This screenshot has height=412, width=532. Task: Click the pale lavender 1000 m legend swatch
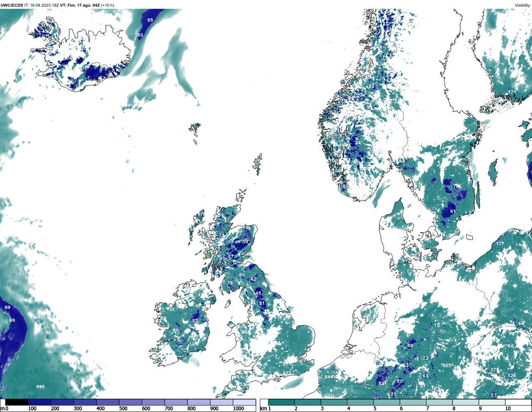point(244,402)
